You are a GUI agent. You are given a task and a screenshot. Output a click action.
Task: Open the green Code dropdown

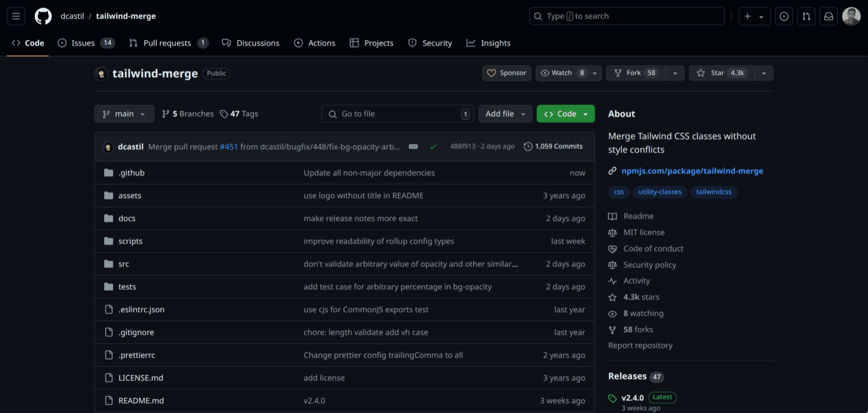[x=566, y=114]
